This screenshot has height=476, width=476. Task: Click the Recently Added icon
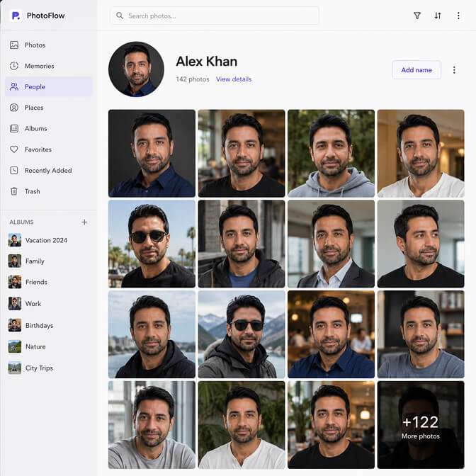[x=14, y=170]
